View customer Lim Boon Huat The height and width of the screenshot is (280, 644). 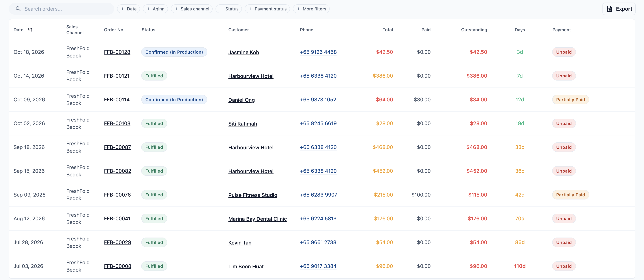pyautogui.click(x=246, y=266)
